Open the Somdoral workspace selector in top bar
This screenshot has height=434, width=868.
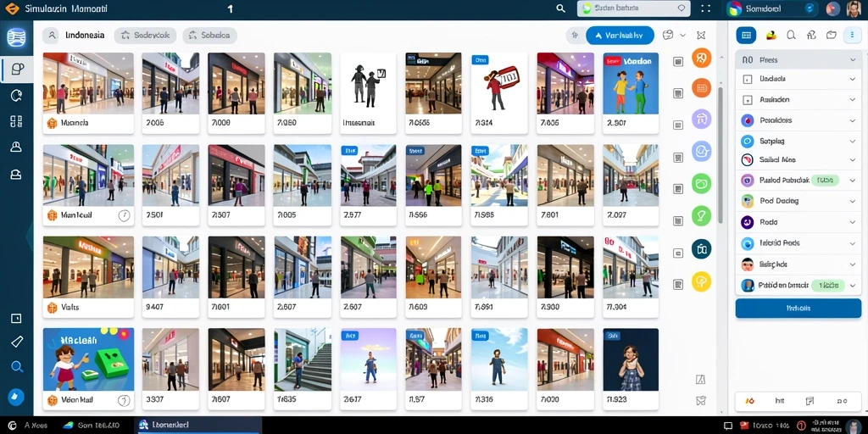tap(772, 8)
